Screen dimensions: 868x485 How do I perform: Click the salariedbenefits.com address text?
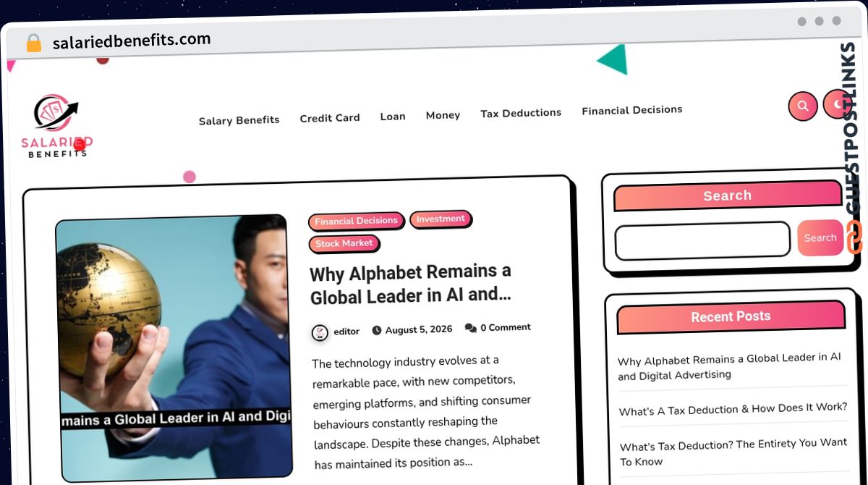132,41
